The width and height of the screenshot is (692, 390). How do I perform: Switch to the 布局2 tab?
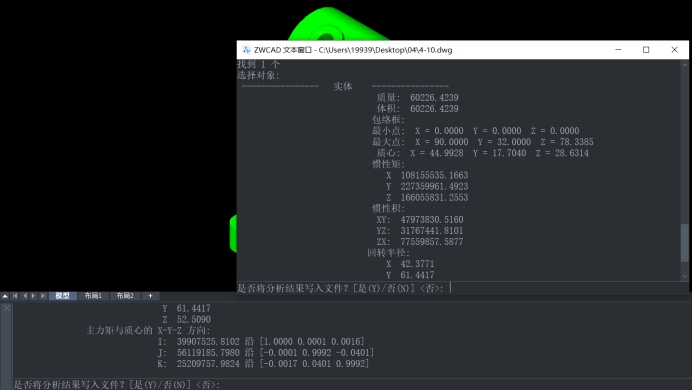click(x=125, y=296)
